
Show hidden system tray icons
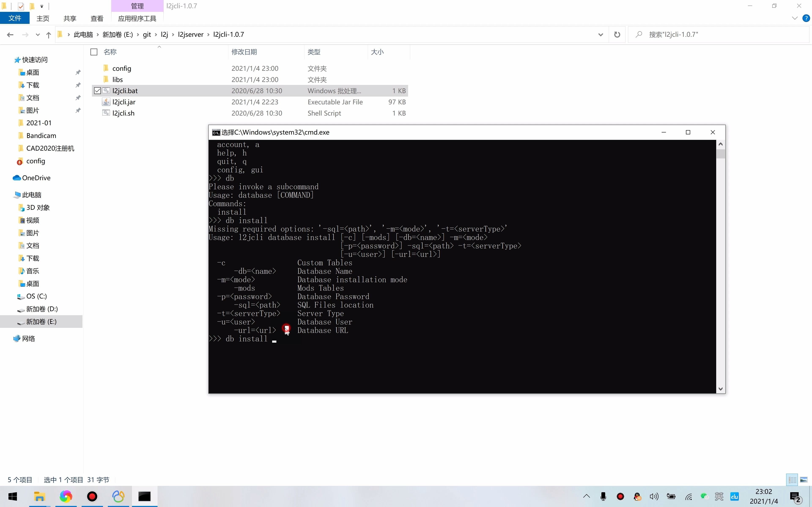(586, 496)
